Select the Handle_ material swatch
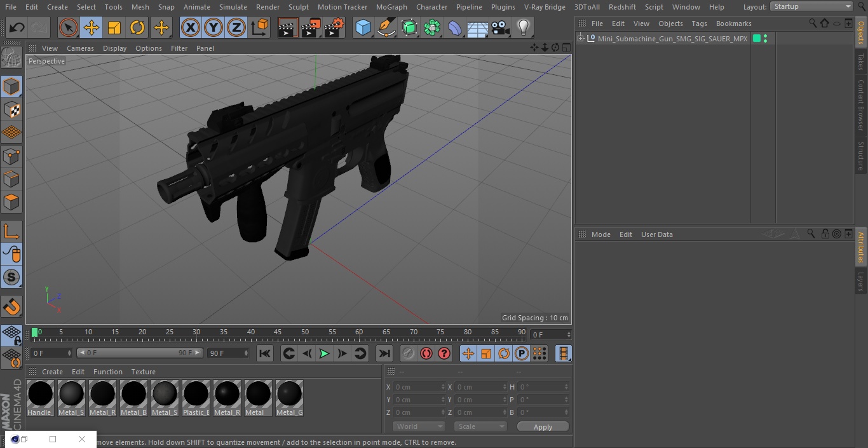The width and height of the screenshot is (868, 448). coord(40,398)
